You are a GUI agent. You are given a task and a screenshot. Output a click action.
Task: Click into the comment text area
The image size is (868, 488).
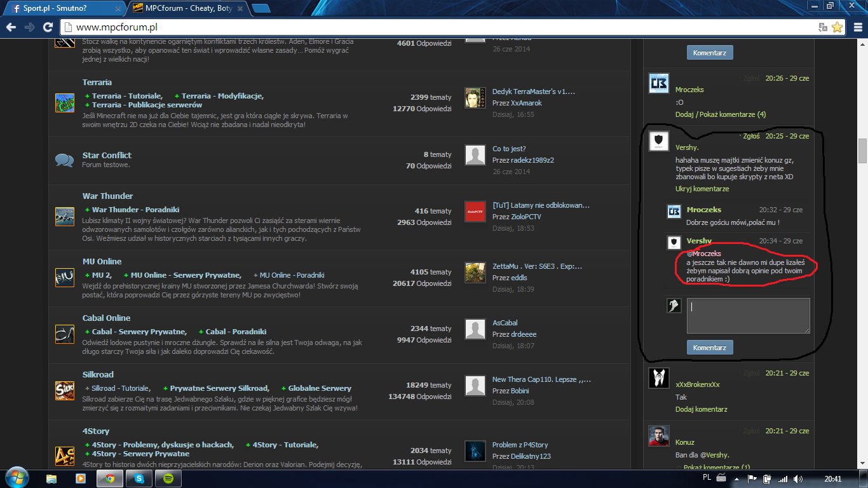749,315
